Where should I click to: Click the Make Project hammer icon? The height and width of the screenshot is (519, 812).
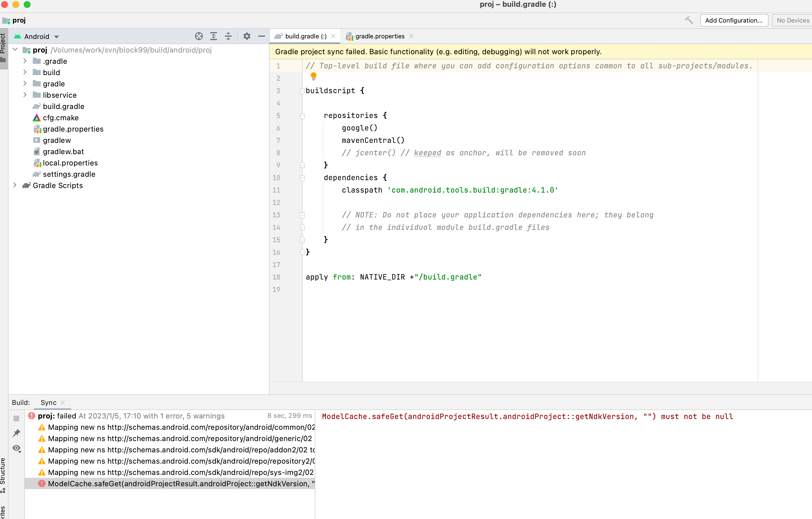pos(689,20)
